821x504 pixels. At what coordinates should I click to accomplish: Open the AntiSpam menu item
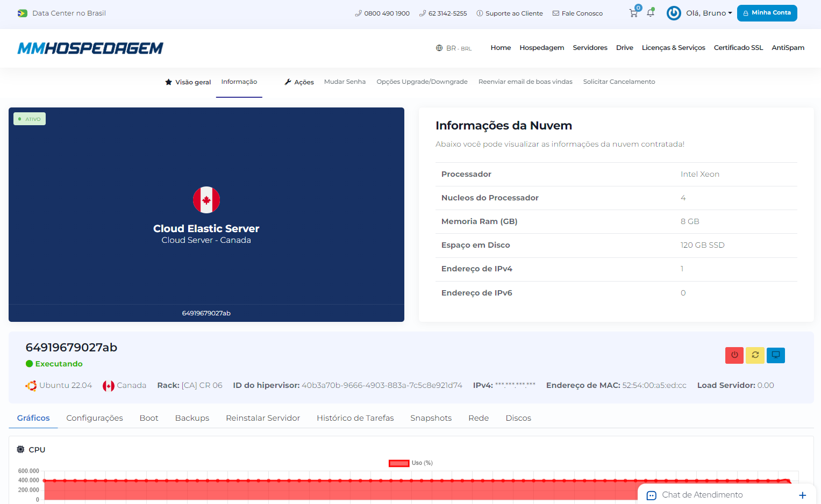click(x=788, y=48)
